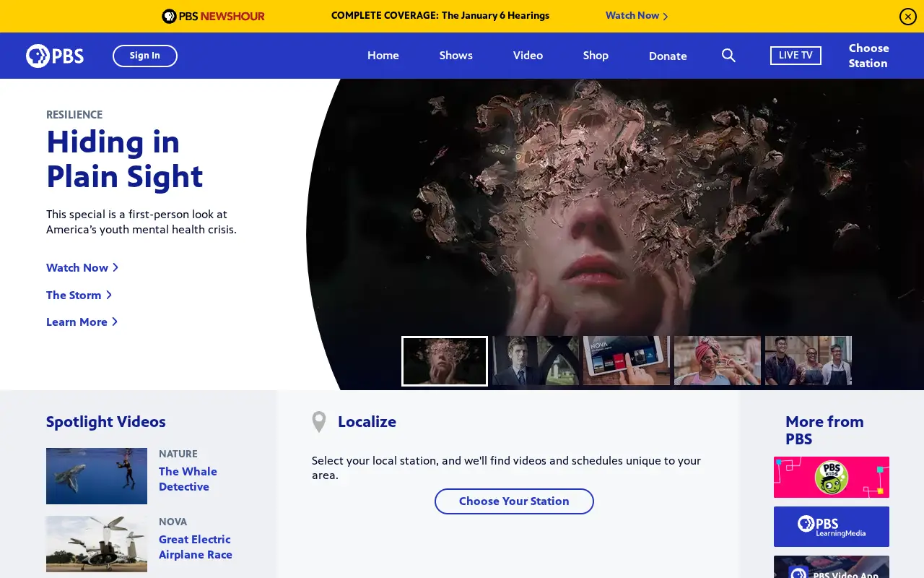Click the January 6 Hearings coverage text
924x578 pixels.
pyautogui.click(x=440, y=16)
